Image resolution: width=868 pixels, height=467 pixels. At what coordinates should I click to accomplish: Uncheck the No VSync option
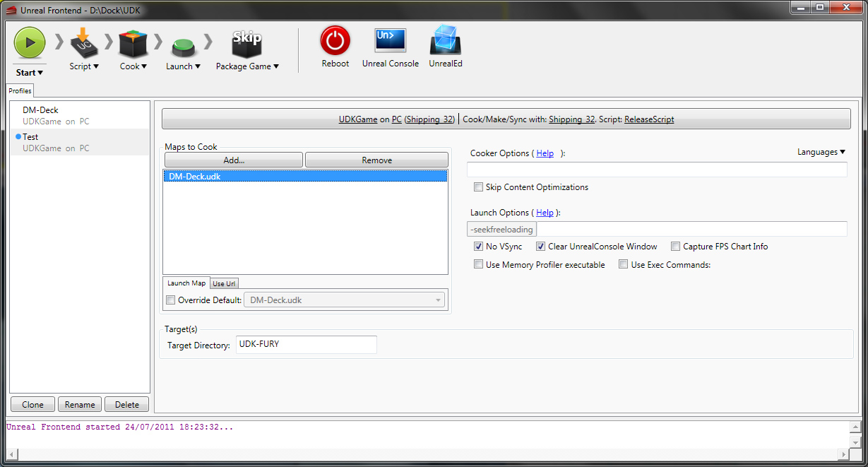pos(479,247)
